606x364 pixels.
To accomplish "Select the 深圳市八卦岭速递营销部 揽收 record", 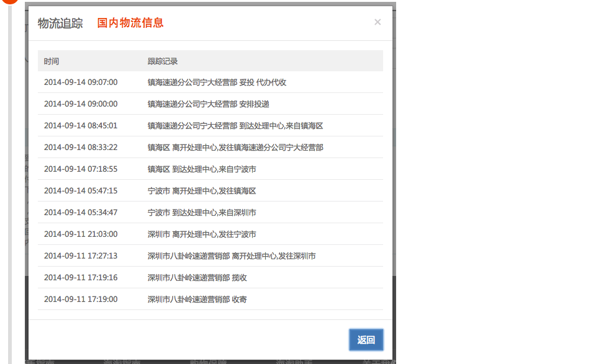I will (x=197, y=277).
